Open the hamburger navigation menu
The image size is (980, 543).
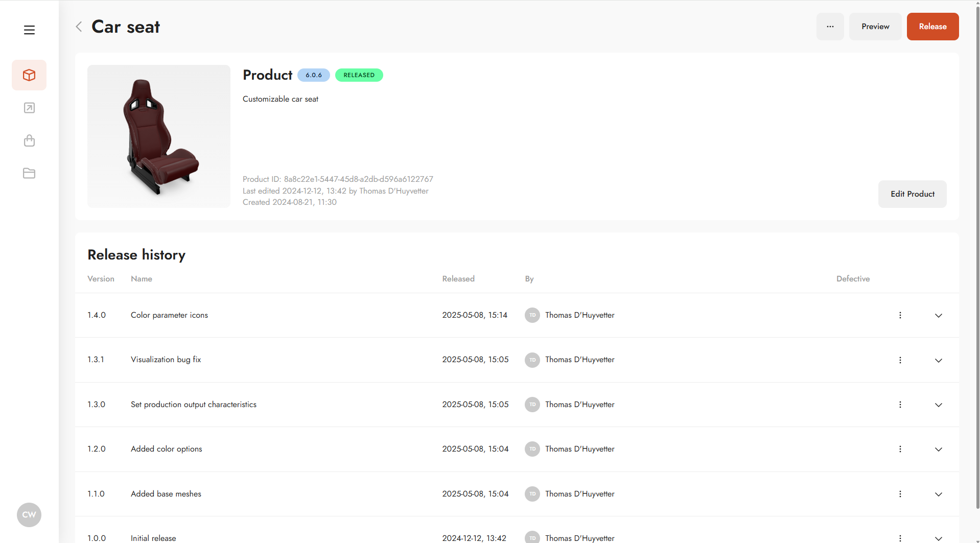(x=29, y=30)
